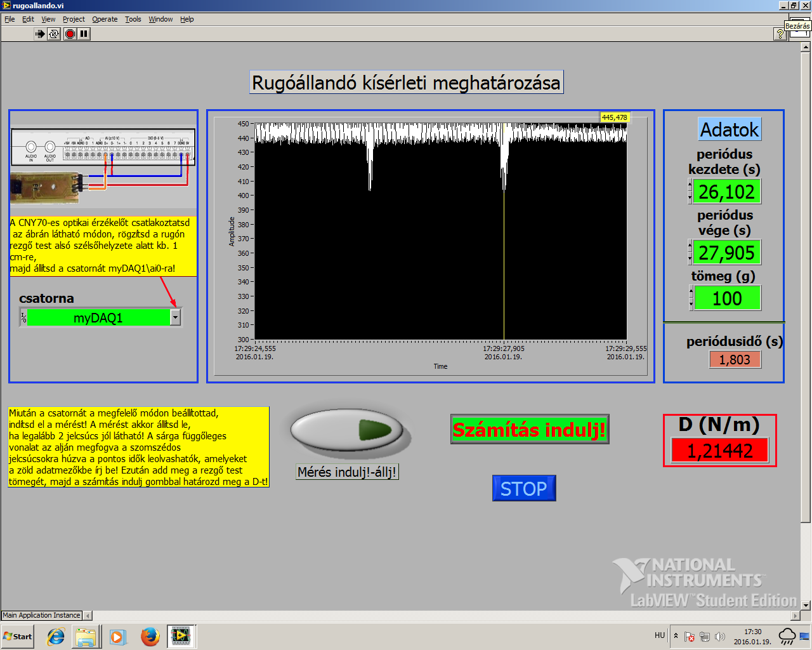The image size is (812, 650).
Task: Click the LabVIEW taskbar icon
Action: click(x=181, y=636)
